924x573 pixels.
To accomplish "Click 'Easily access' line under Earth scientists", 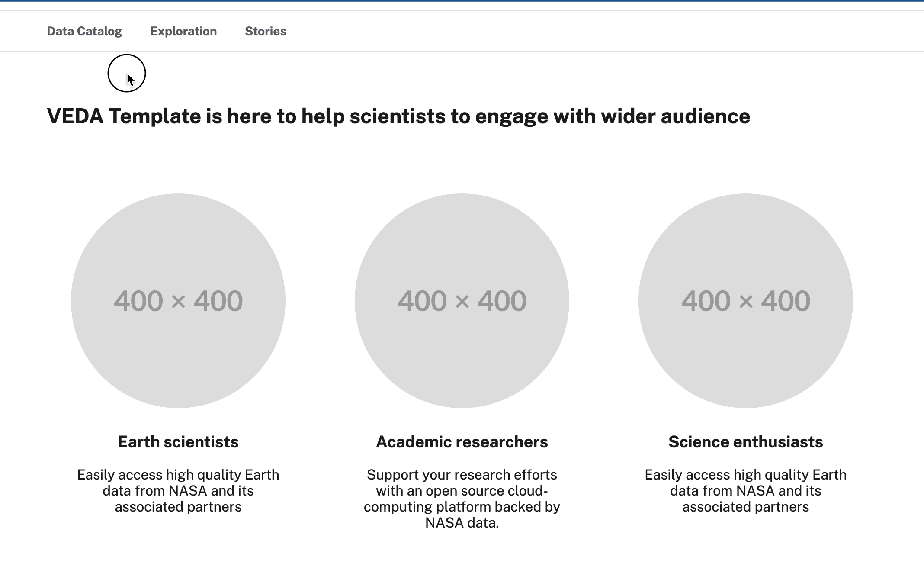I will pyautogui.click(x=178, y=475).
